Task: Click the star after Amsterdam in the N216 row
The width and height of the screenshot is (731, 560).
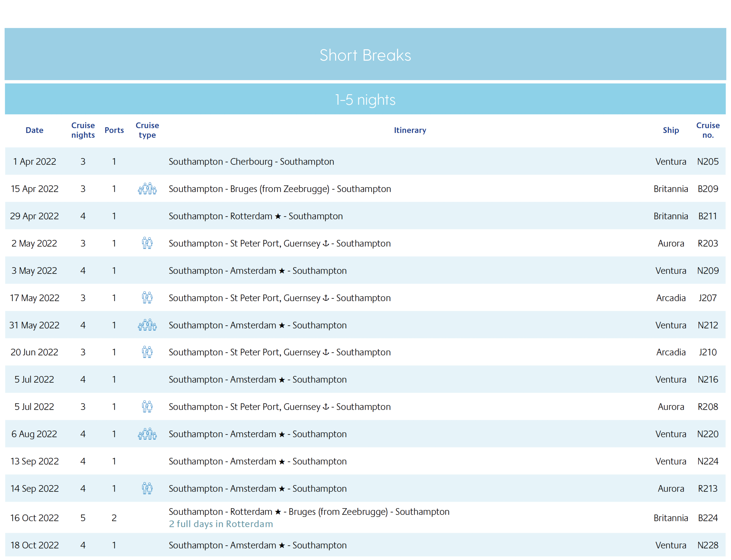Action: pyautogui.click(x=282, y=380)
